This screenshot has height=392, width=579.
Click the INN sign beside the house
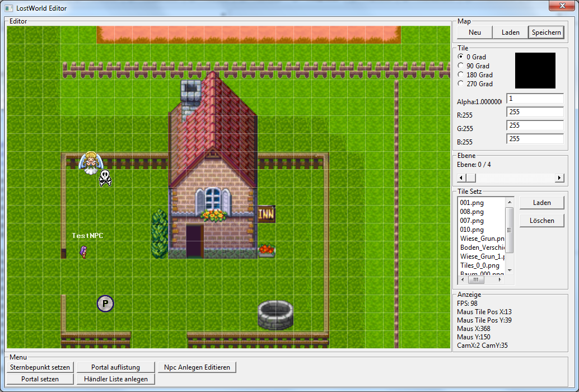266,214
